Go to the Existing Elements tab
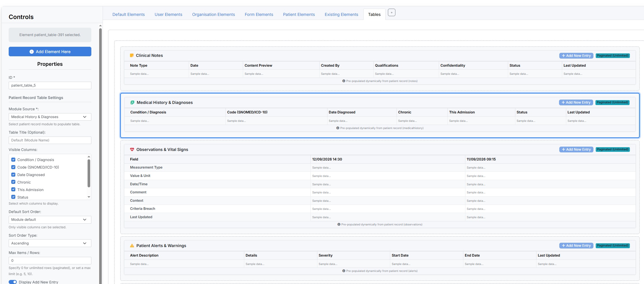Screen dimensions: 644x284 [x=341, y=14]
